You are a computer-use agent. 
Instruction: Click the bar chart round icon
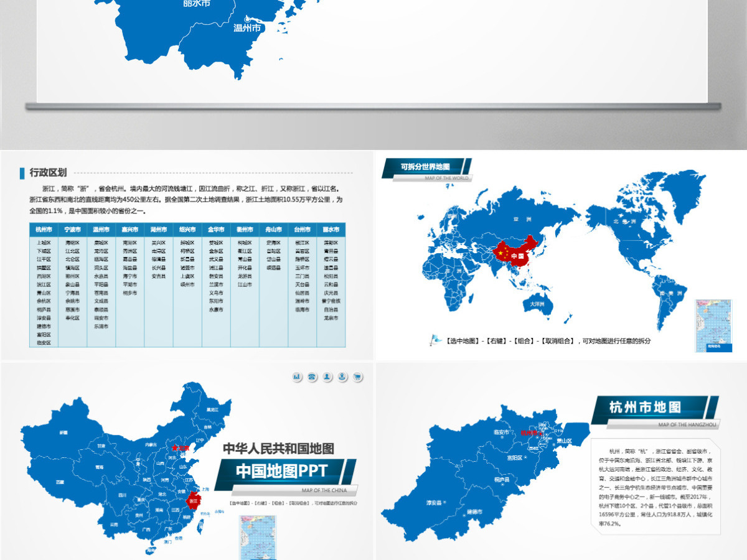297,377
